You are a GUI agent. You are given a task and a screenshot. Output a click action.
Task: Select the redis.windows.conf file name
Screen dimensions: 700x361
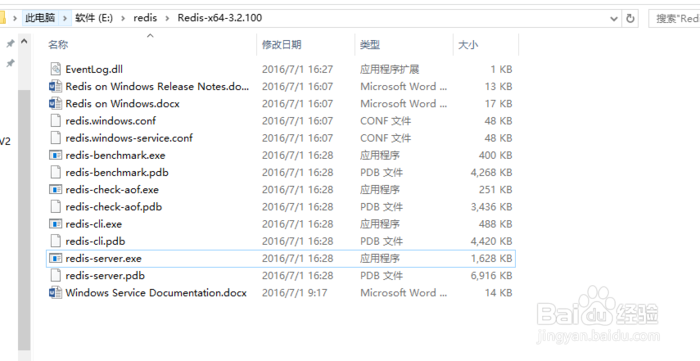(111, 121)
